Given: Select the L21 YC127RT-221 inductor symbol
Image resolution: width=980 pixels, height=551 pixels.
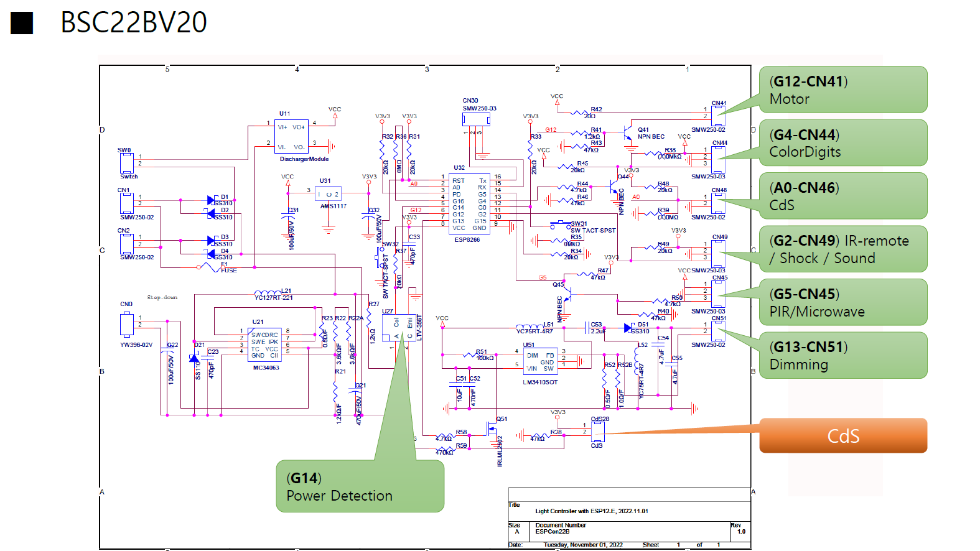Looking at the screenshot, I should click(x=268, y=294).
